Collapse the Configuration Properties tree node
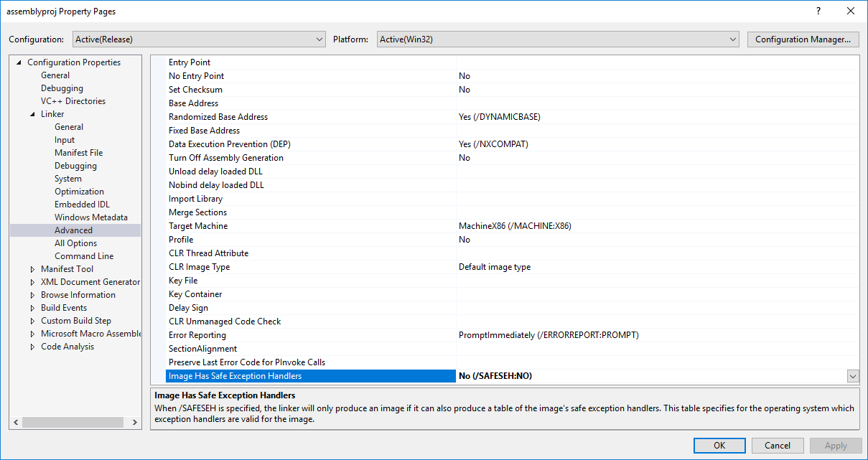This screenshot has height=460, width=868. click(19, 62)
